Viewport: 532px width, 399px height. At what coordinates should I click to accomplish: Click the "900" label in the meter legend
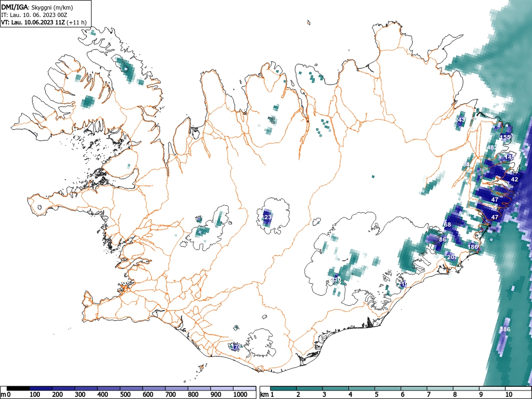click(x=216, y=395)
